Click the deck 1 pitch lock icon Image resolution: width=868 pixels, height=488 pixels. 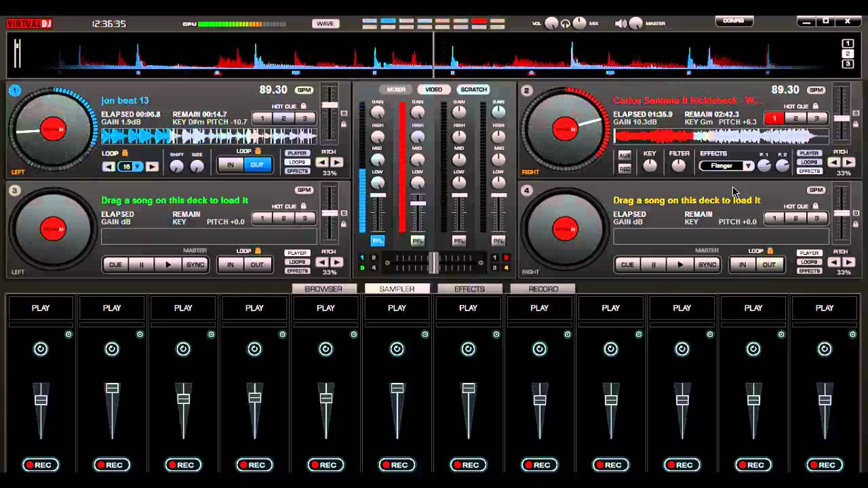click(x=343, y=124)
